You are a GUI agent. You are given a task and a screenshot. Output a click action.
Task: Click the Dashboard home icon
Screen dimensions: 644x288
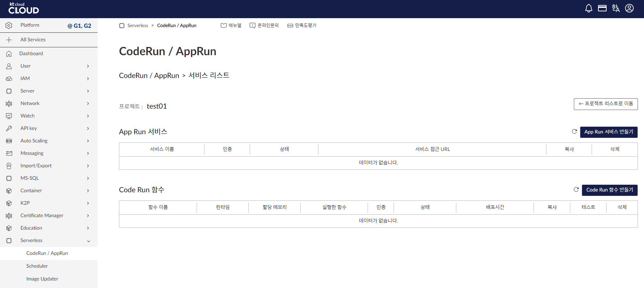(9, 54)
